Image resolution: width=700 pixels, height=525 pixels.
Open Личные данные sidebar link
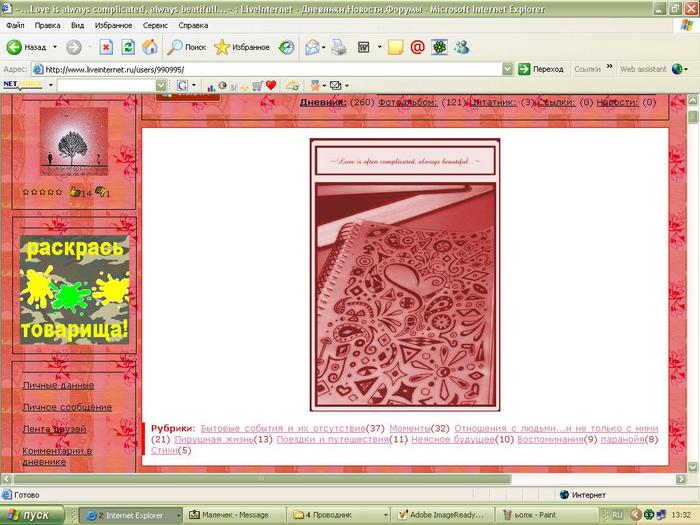tap(58, 385)
